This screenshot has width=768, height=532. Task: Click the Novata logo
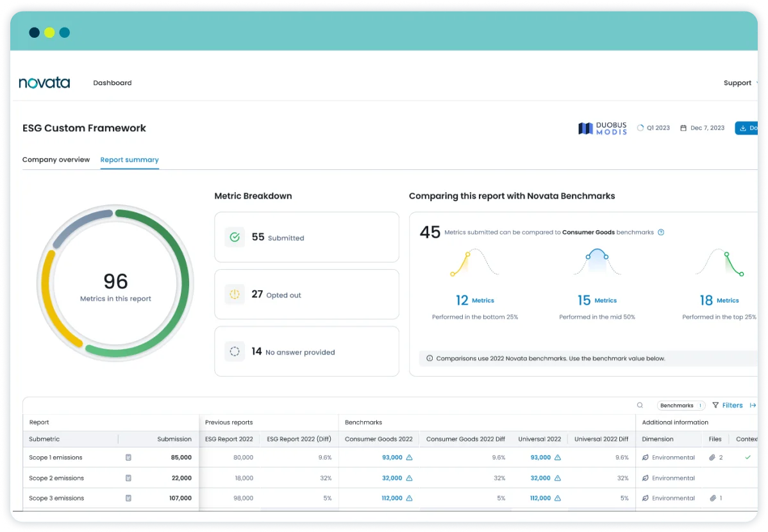[44, 82]
